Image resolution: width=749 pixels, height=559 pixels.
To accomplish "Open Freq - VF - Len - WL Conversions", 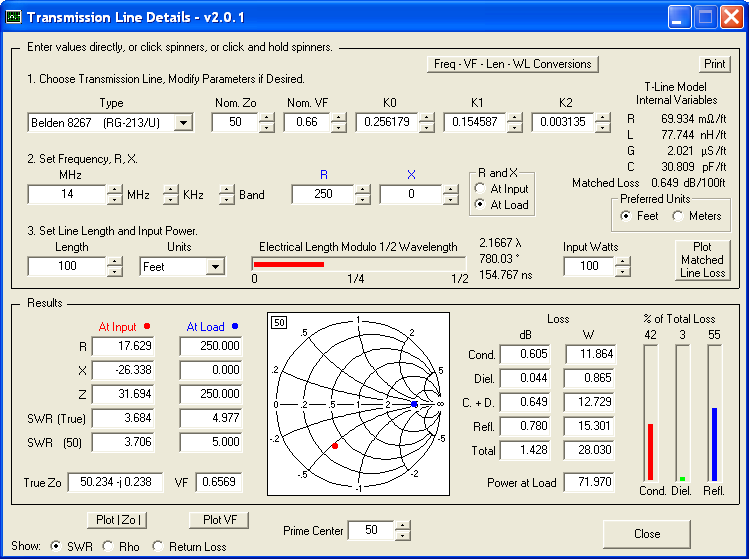I will (512, 64).
